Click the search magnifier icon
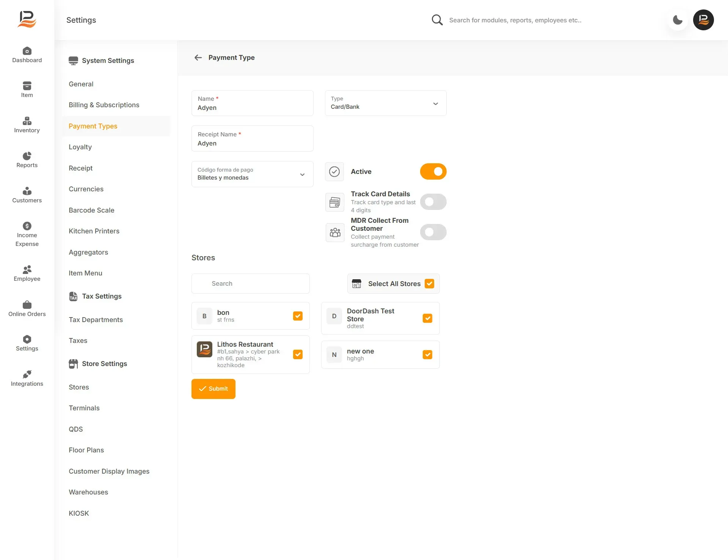This screenshot has height=560, width=728. coord(437,20)
